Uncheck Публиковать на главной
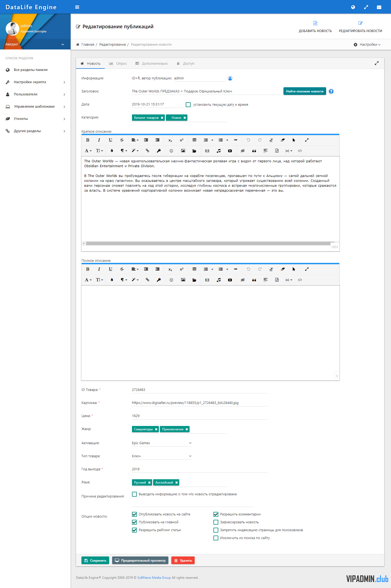391x588 pixels. point(134,522)
